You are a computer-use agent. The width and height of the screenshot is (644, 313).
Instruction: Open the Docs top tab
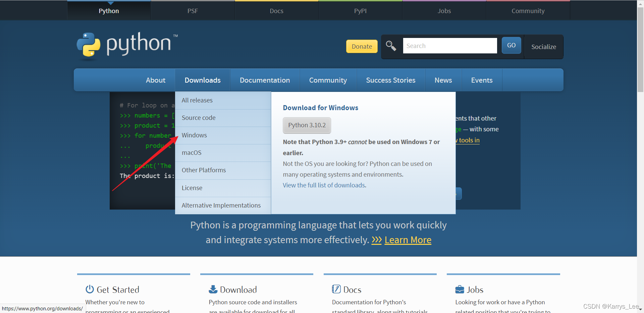[x=277, y=11]
